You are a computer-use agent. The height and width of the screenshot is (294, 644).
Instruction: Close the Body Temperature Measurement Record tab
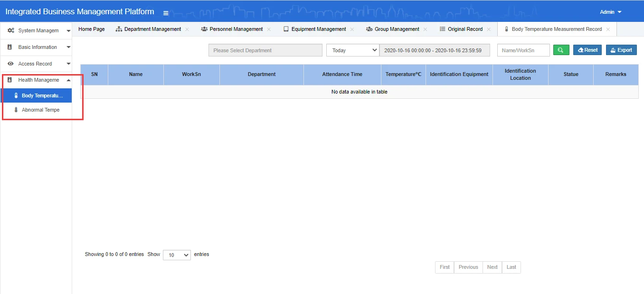[x=608, y=29]
